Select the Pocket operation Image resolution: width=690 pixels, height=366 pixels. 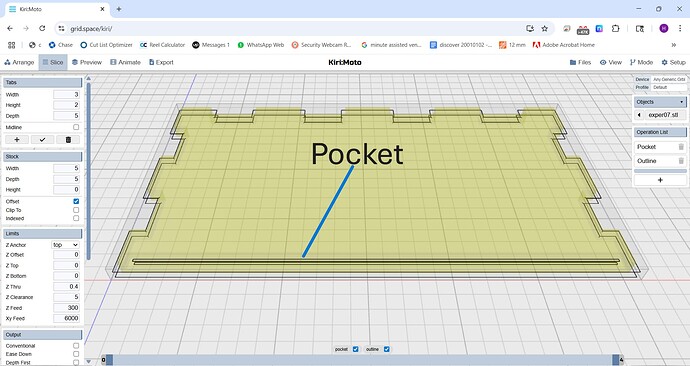646,147
